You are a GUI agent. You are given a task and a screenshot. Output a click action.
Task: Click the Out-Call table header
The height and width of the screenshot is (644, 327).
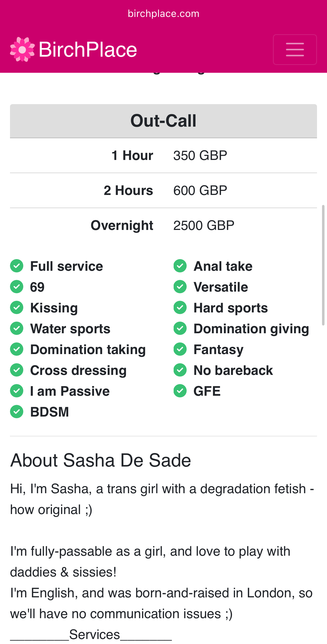[163, 121]
